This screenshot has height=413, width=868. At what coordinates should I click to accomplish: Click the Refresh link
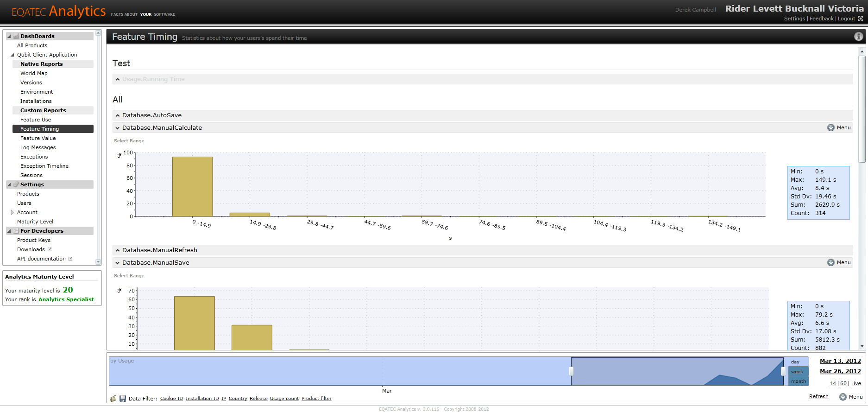[818, 396]
